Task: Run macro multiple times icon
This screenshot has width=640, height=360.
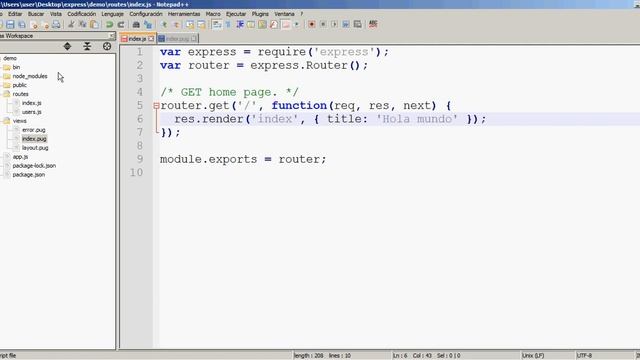Action: (x=346, y=24)
